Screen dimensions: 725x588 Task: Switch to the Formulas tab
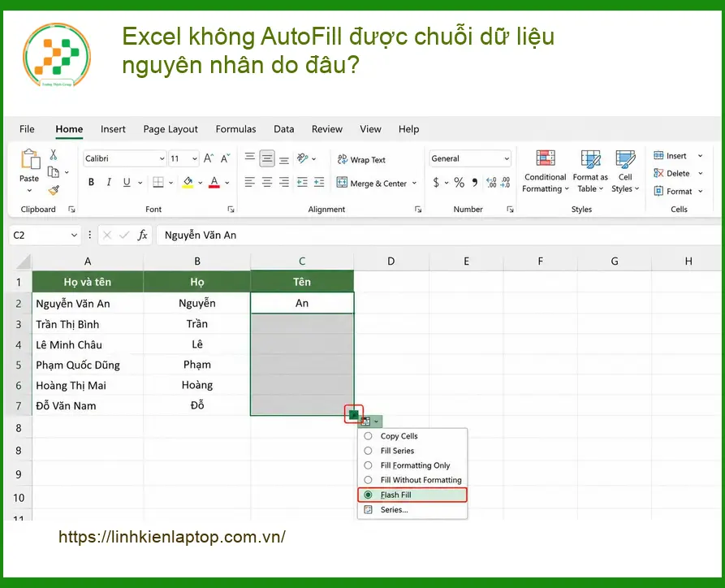point(235,129)
